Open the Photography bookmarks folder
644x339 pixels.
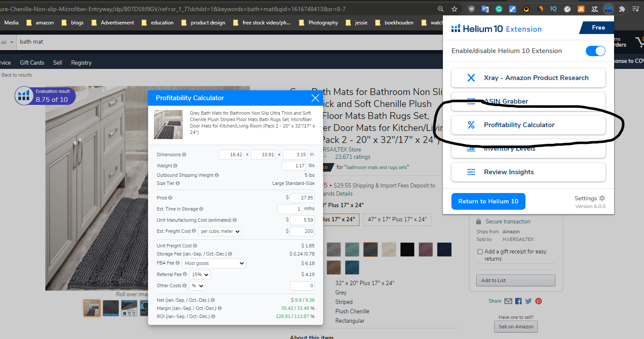[x=318, y=23]
